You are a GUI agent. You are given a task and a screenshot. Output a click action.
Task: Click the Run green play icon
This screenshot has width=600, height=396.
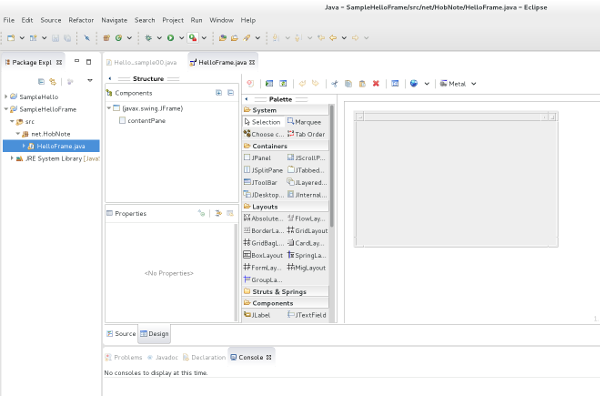click(x=171, y=38)
